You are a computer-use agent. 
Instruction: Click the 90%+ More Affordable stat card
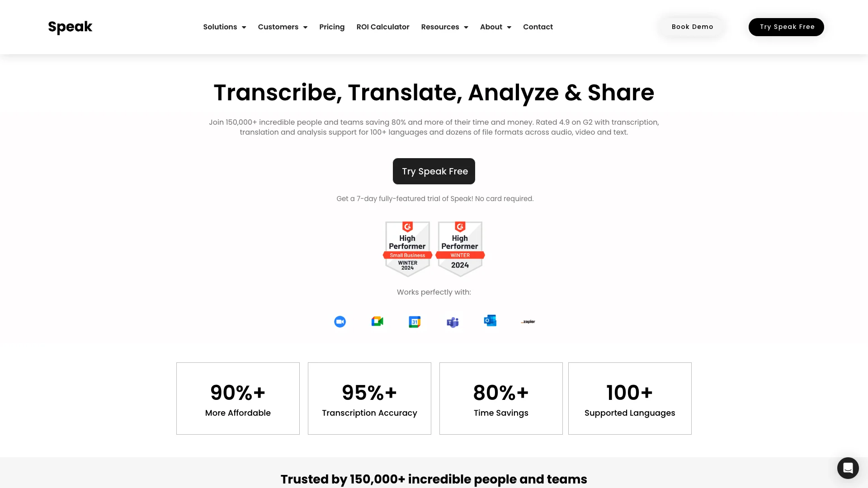tap(238, 398)
